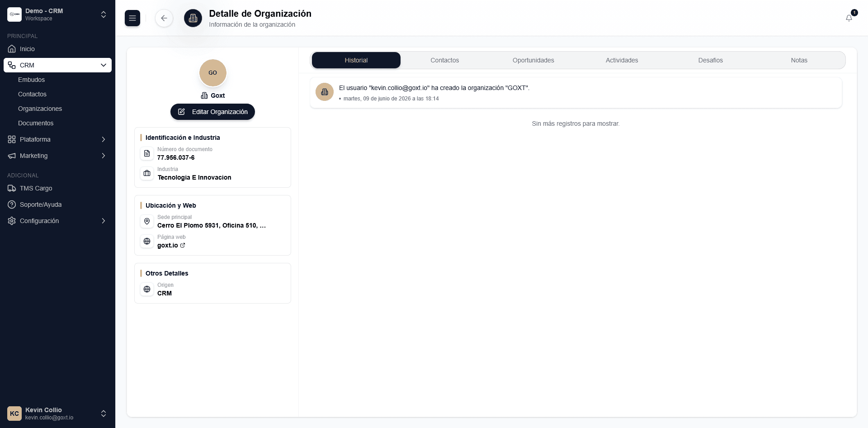Open the Oportunidades tab
This screenshot has width=868, height=428.
click(533, 60)
